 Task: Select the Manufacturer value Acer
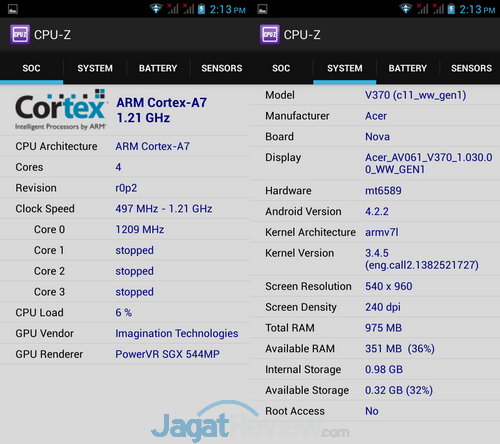[376, 116]
